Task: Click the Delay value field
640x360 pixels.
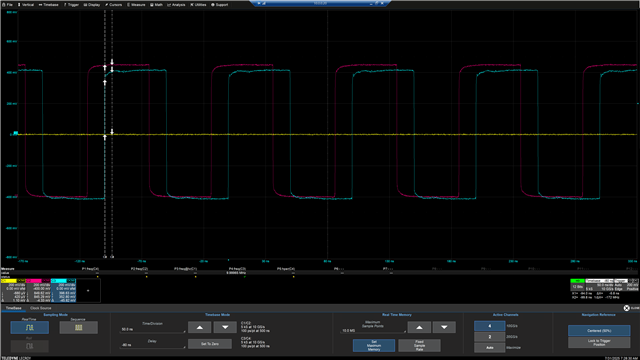Action: coord(152,345)
